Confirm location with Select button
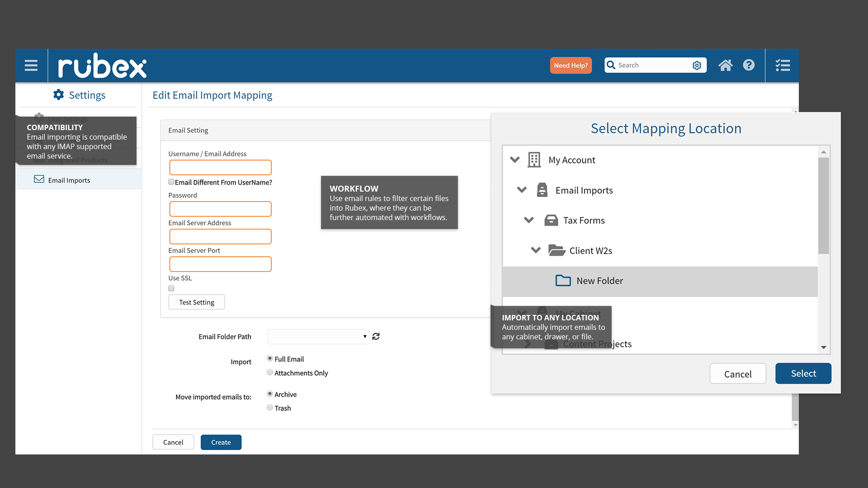 click(x=803, y=374)
